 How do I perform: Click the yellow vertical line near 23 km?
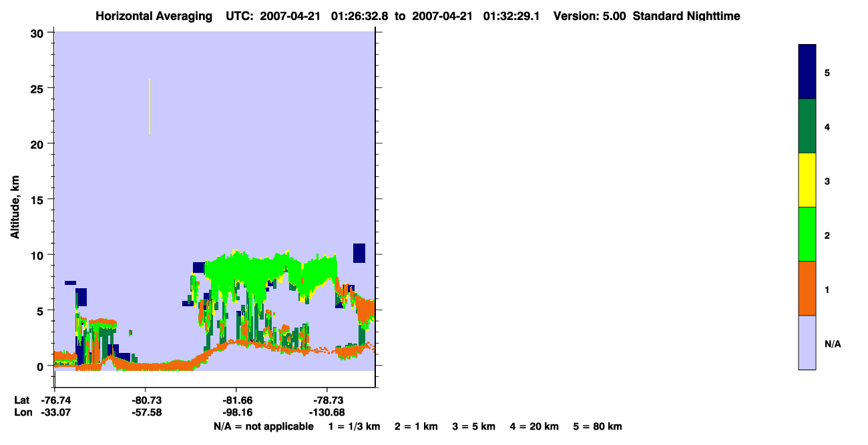[150, 107]
